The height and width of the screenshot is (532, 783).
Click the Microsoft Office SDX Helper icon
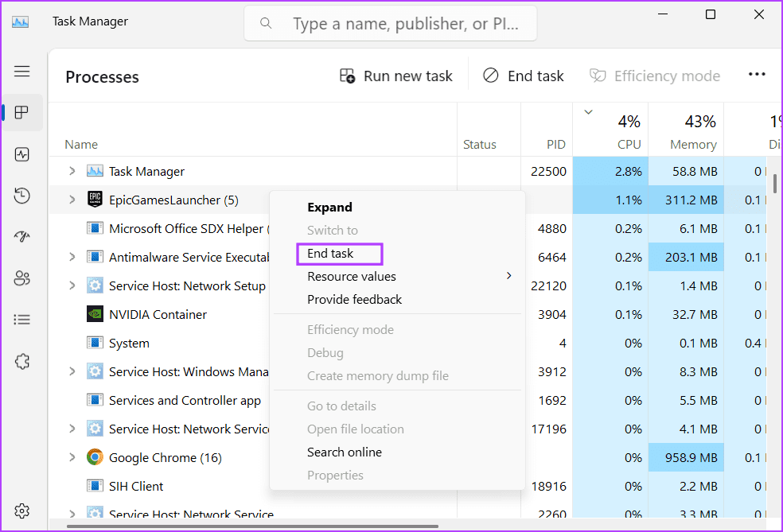click(95, 228)
